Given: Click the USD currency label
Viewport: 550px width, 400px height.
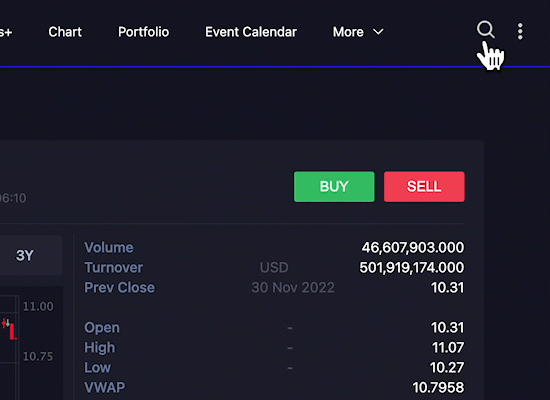Looking at the screenshot, I should (274, 268).
